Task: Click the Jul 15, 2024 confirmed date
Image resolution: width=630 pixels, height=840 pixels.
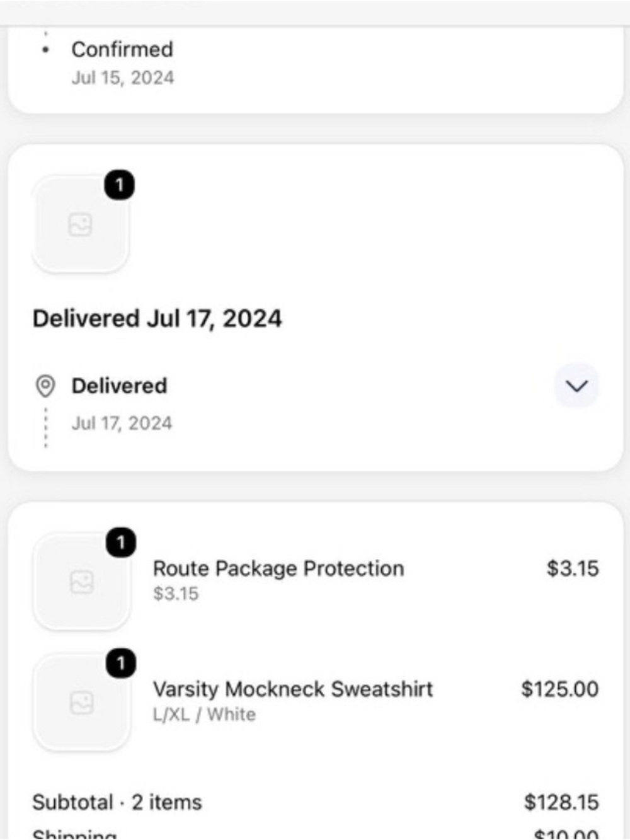Action: [x=123, y=78]
